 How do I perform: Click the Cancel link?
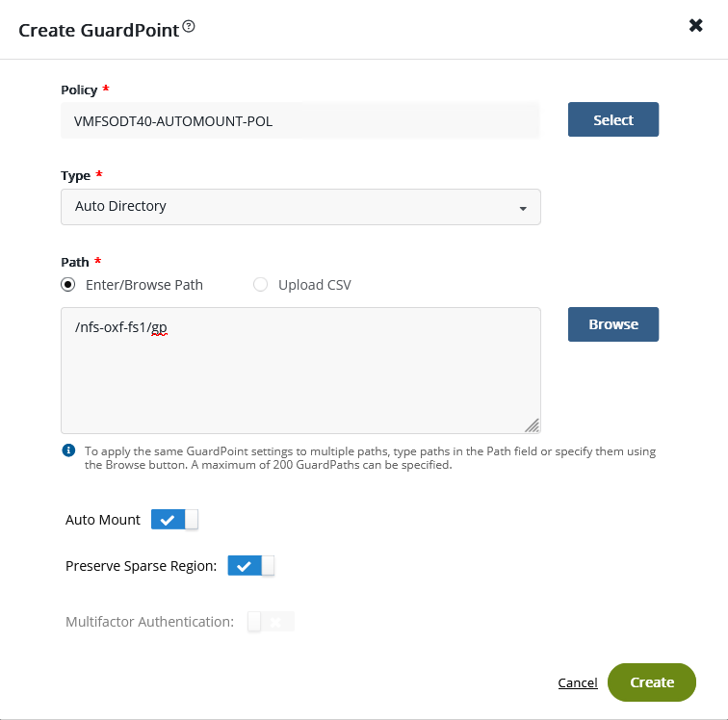click(x=578, y=683)
